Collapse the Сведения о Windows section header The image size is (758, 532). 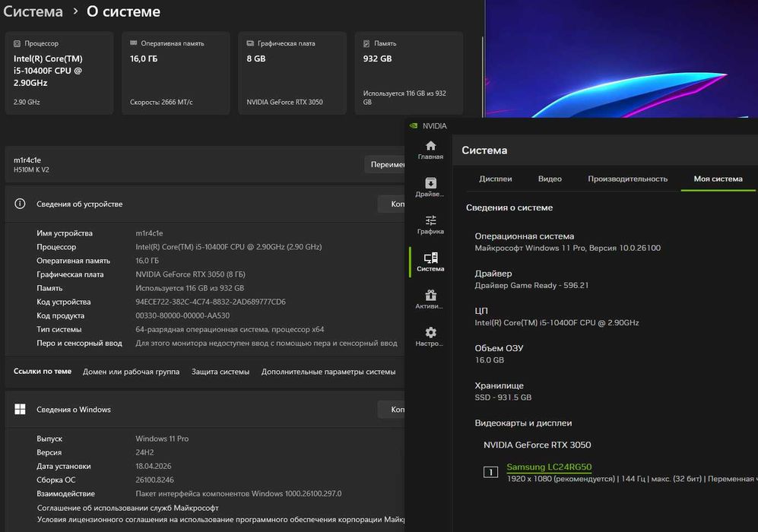205,410
